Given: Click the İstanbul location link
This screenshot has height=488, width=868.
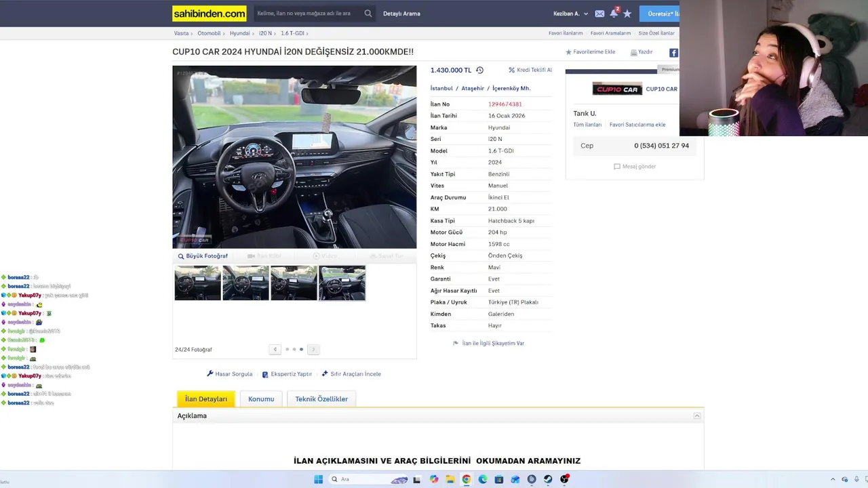Looking at the screenshot, I should pos(441,88).
